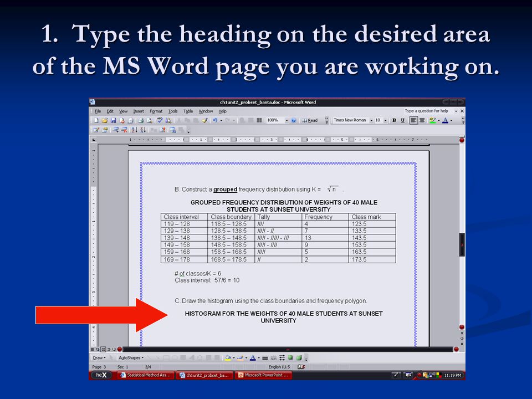Open the Fill Color dropdown arrow
Image resolution: width=532 pixels, height=399 pixels.
234,357
